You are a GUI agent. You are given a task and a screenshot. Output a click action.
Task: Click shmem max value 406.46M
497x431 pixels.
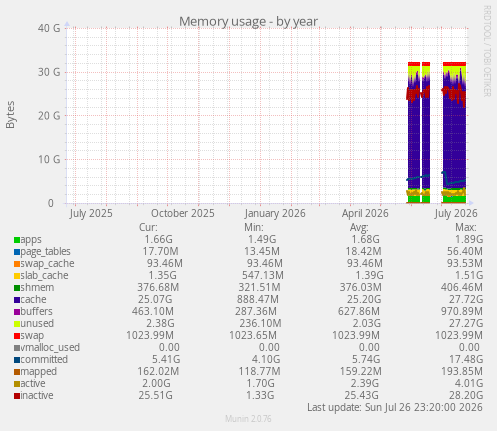[x=462, y=288]
